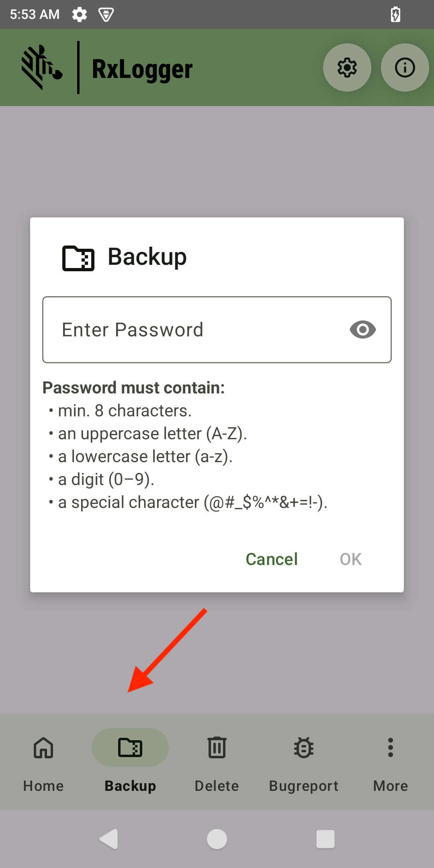Tap the status bar settings gear
This screenshot has height=868, width=434.
coord(80,14)
